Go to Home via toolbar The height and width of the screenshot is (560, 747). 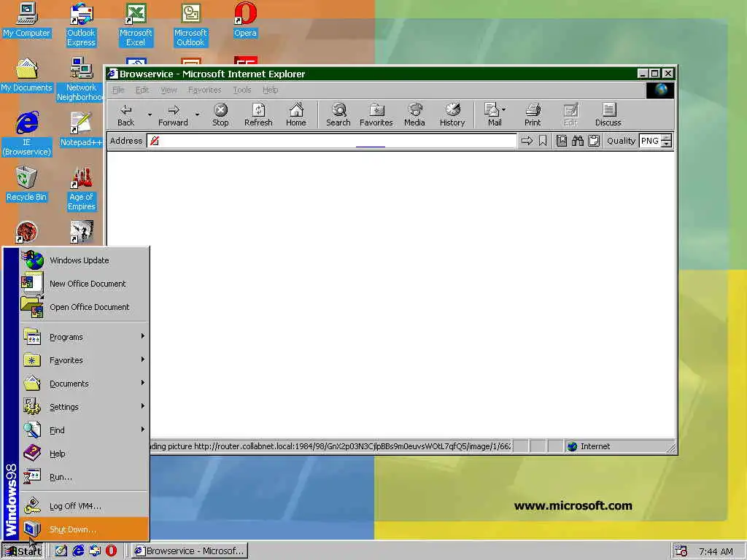click(296, 115)
